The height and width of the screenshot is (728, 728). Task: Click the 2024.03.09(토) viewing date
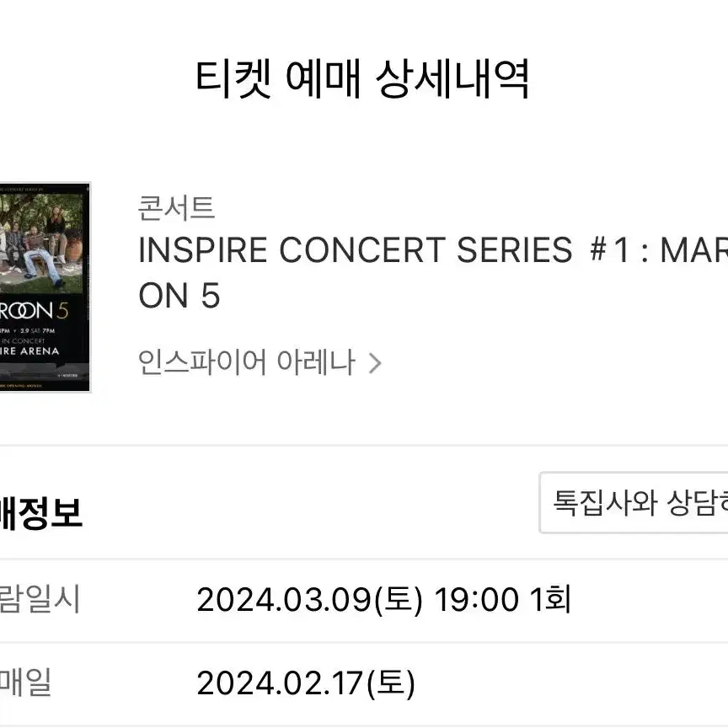pos(310,599)
